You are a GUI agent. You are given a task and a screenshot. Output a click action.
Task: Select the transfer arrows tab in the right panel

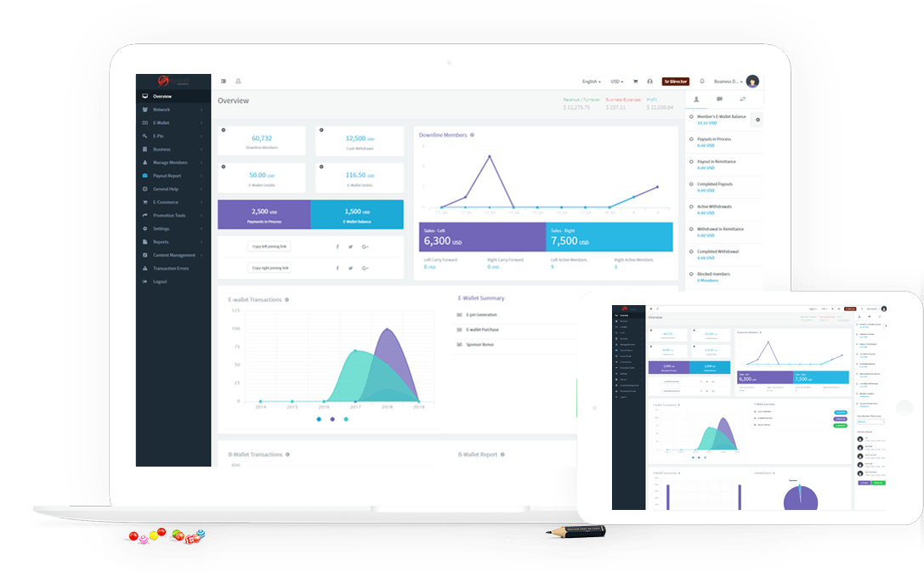click(742, 99)
